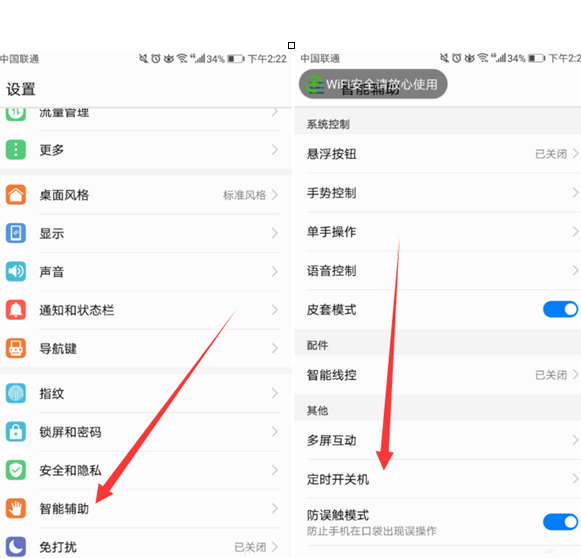Tap the 标准风格 value text

point(245,195)
